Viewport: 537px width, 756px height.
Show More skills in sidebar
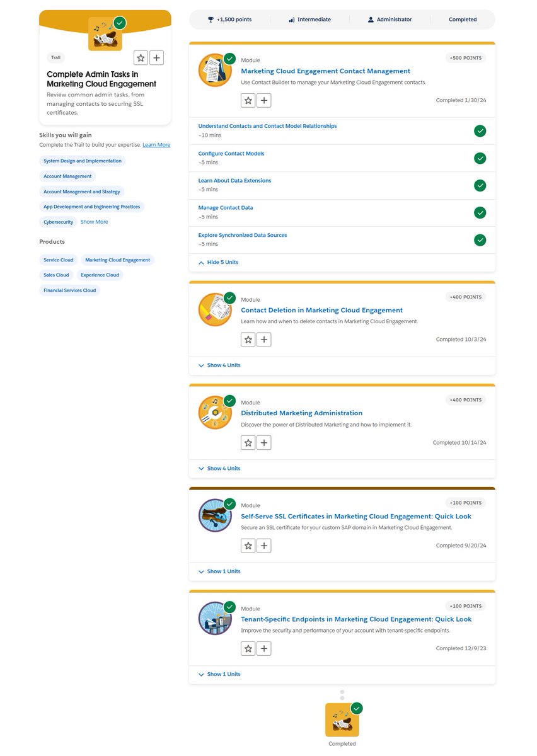(x=94, y=222)
